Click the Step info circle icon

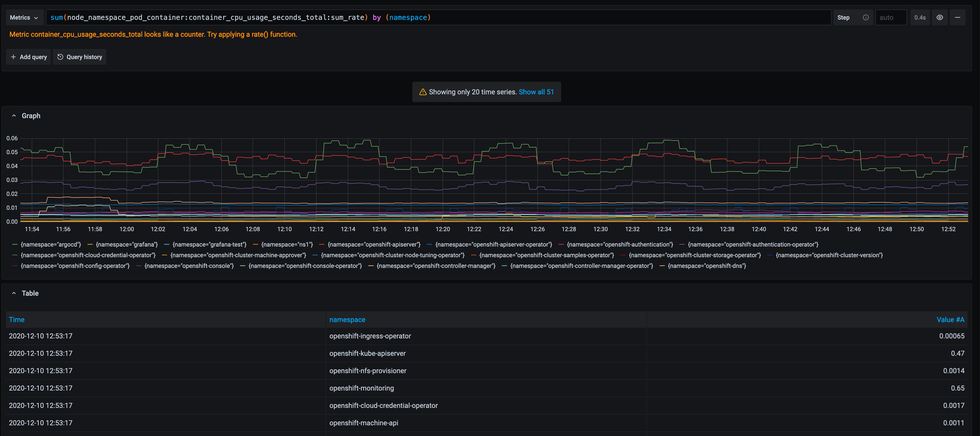(865, 18)
